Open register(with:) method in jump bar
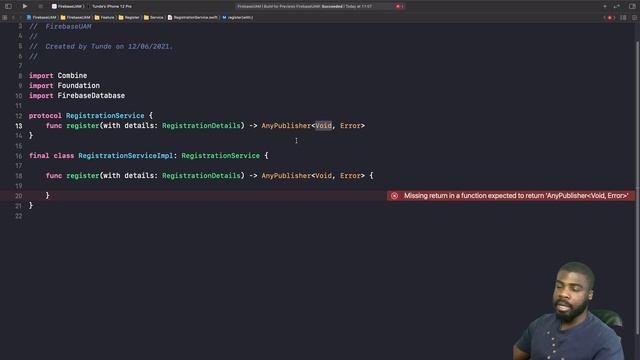Image resolution: width=640 pixels, height=360 pixels. [238, 18]
